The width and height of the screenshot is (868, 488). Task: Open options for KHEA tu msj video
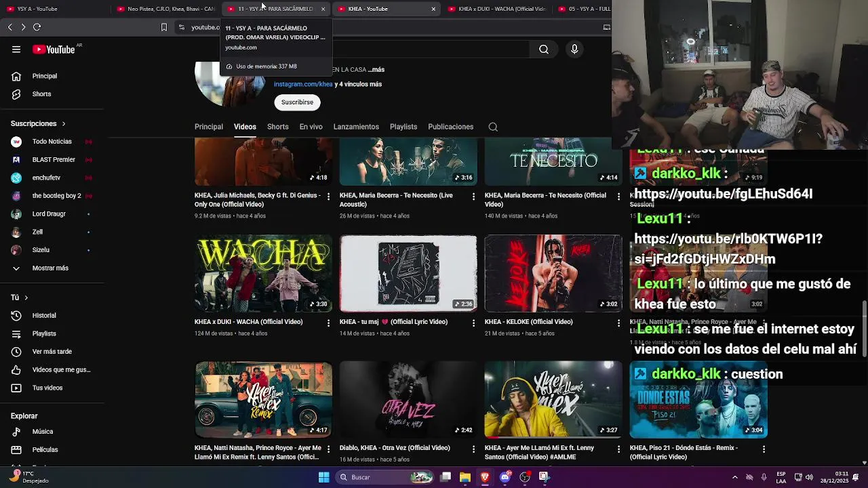pyautogui.click(x=473, y=323)
